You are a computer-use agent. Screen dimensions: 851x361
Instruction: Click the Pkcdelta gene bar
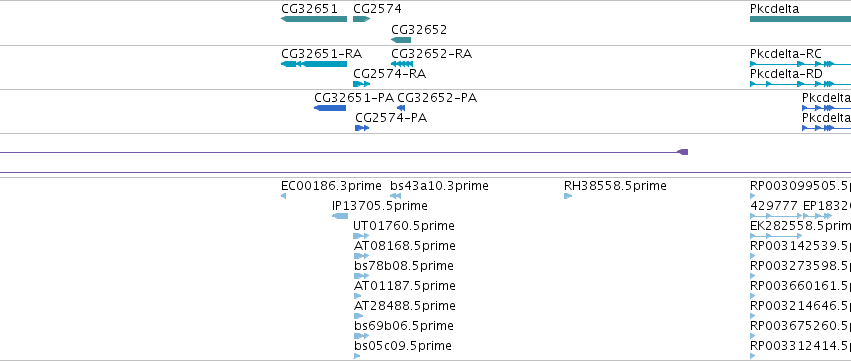[x=800, y=19]
